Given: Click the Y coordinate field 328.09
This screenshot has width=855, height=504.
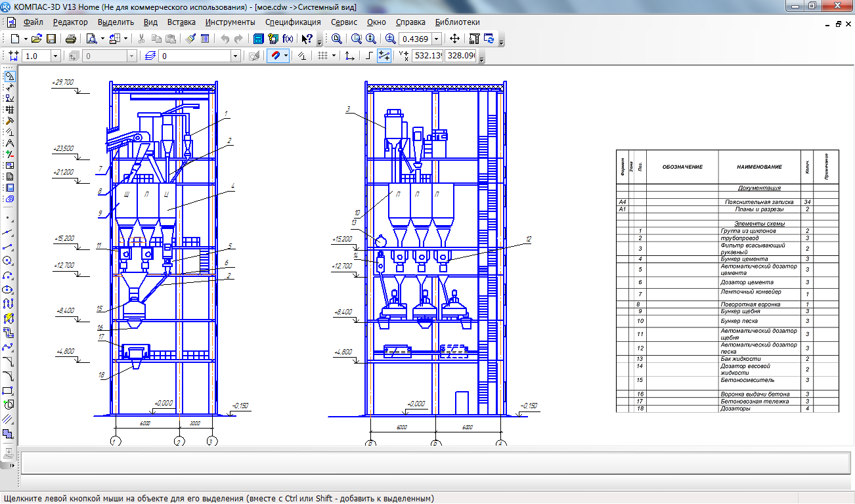Looking at the screenshot, I should point(460,56).
